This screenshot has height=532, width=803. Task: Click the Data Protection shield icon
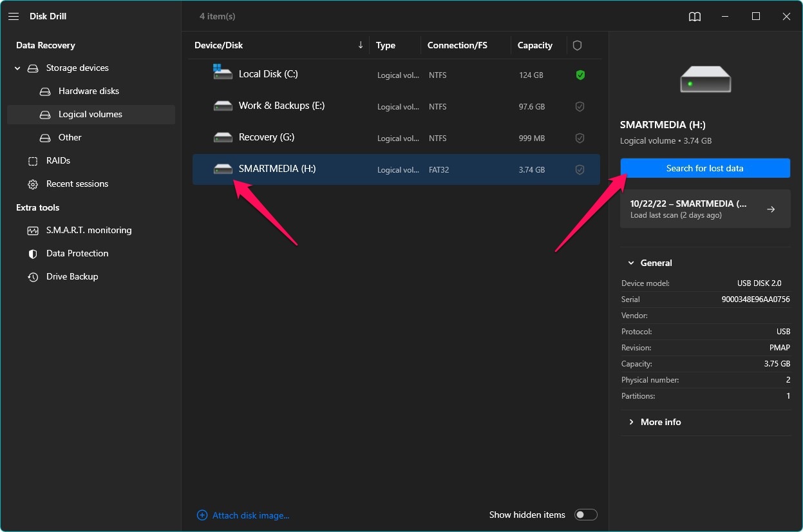pos(33,254)
